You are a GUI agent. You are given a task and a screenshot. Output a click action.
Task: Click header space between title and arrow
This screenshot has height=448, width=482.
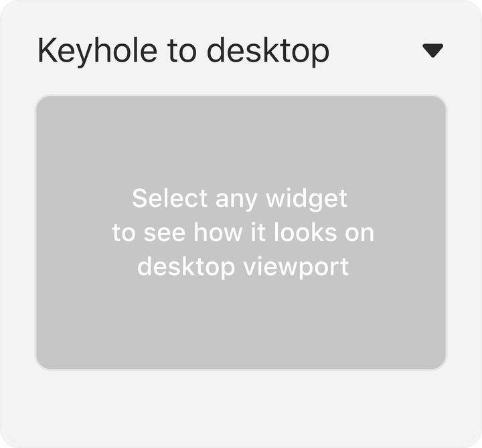coord(375,51)
